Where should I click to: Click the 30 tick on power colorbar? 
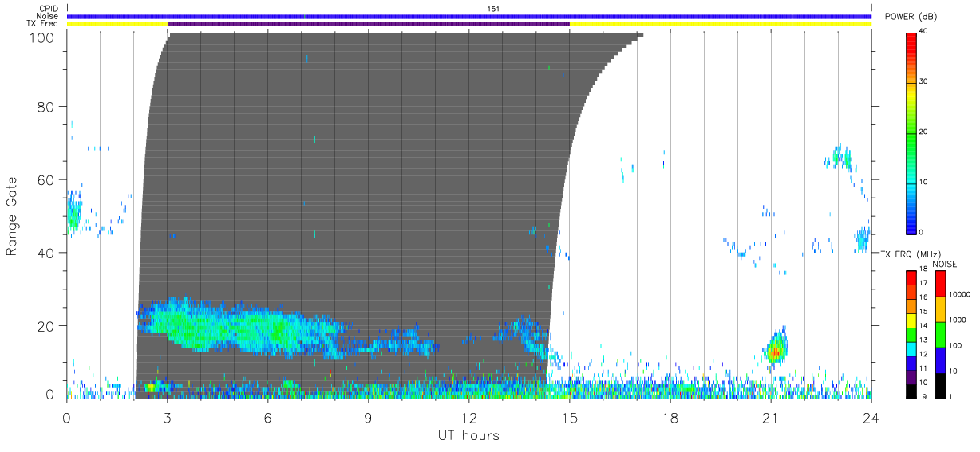tap(924, 81)
